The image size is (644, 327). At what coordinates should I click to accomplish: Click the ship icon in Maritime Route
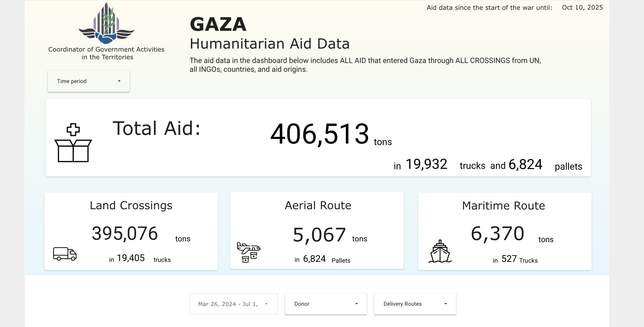[x=440, y=251]
